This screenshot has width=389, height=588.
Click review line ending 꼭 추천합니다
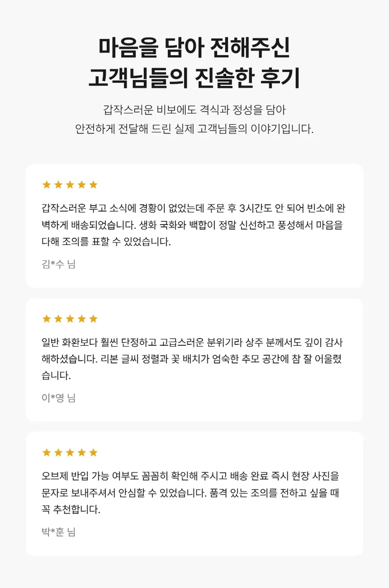[71, 509]
